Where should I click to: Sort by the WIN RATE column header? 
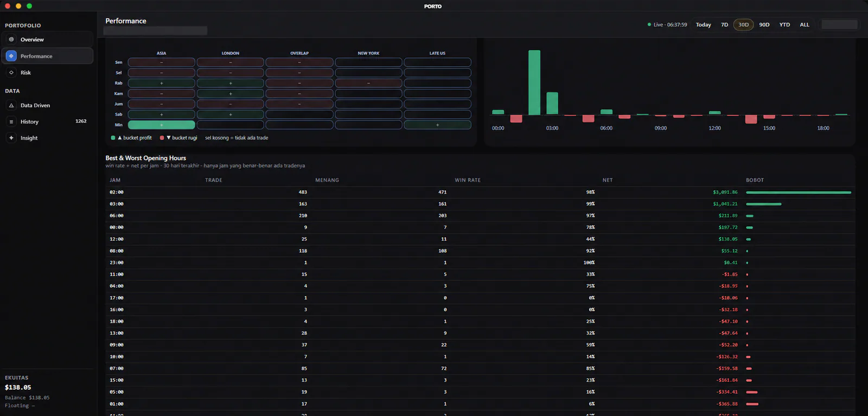tap(468, 180)
